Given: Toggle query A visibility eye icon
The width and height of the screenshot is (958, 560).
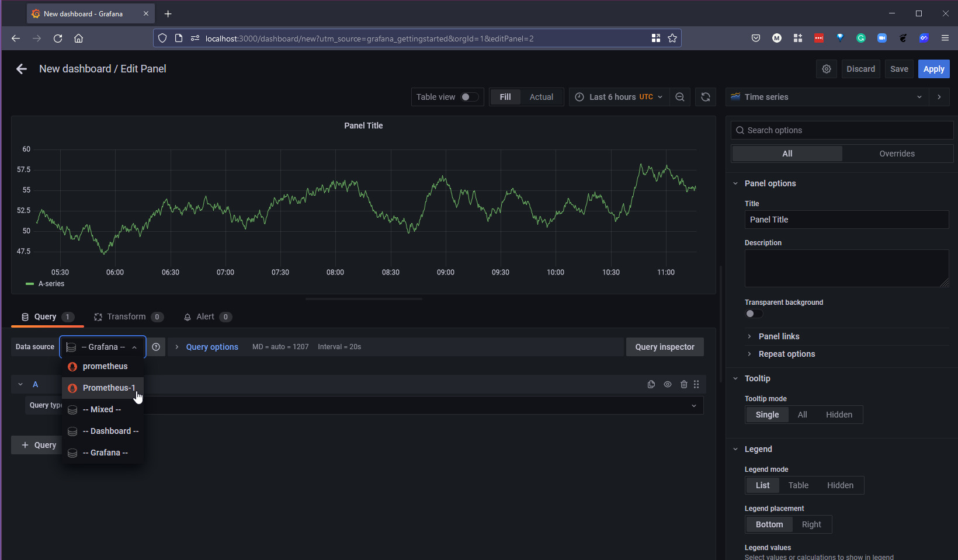Looking at the screenshot, I should click(x=668, y=384).
